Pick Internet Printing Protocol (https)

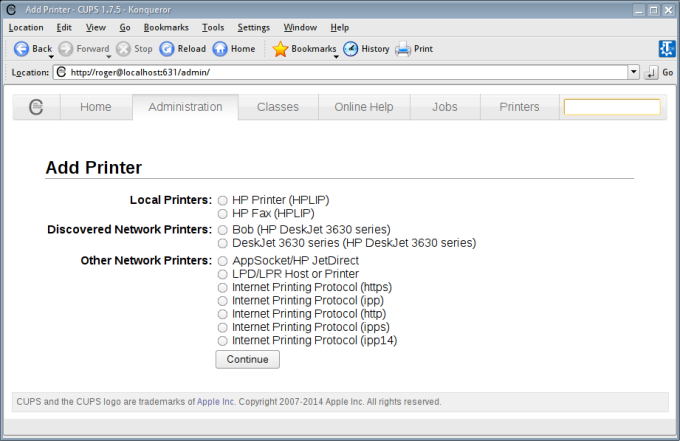coord(222,287)
